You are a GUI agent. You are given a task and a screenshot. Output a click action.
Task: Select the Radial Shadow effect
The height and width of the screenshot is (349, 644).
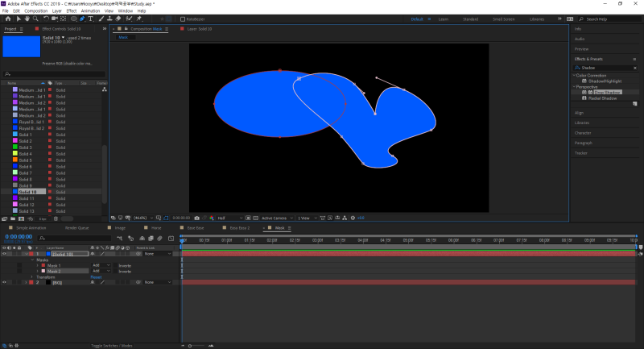(x=602, y=98)
